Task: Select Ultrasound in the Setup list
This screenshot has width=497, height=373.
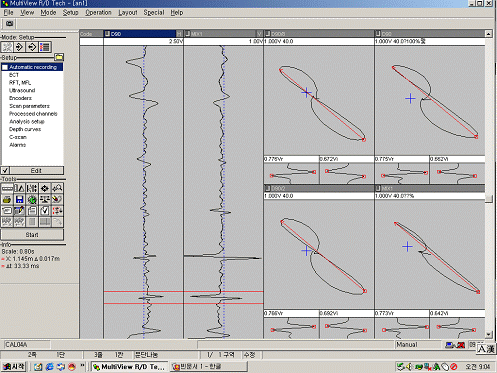Action: pyautogui.click(x=22, y=90)
